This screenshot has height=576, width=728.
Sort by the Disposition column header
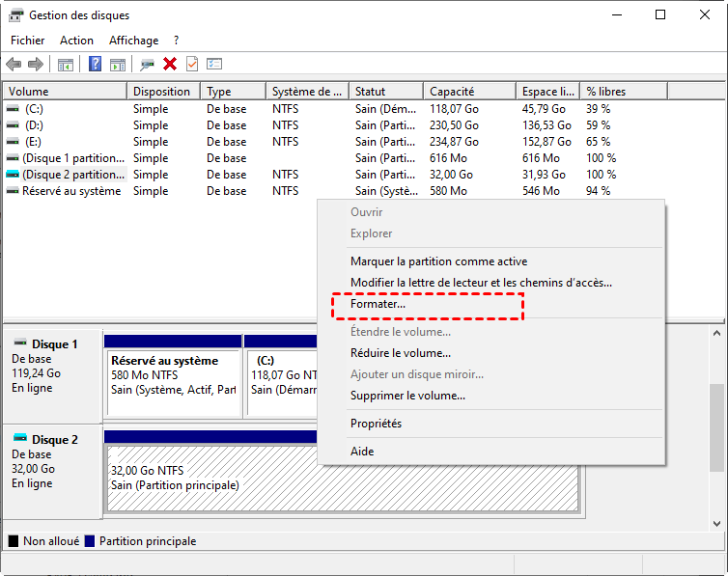[164, 92]
